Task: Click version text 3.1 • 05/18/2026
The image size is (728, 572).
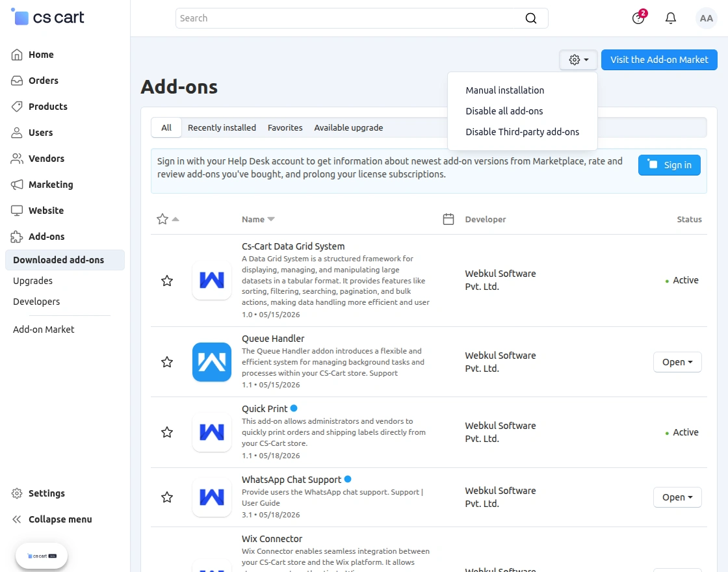Action: [x=270, y=515]
